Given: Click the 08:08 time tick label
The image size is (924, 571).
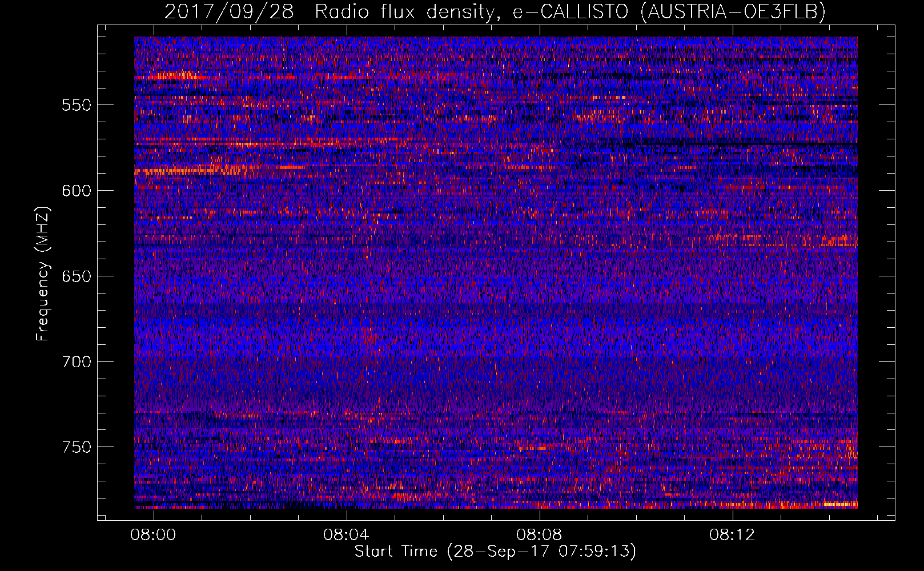Looking at the screenshot, I should click(539, 535).
